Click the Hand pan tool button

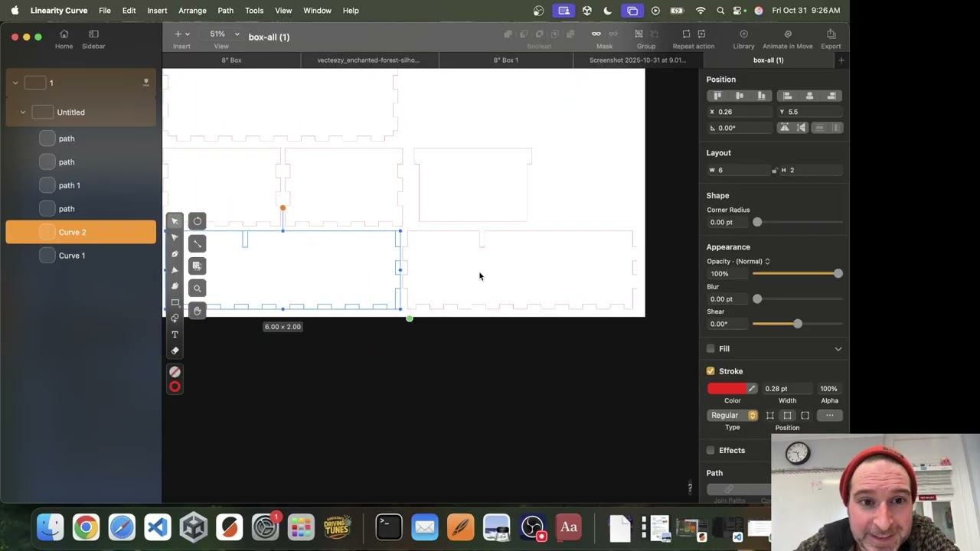[x=198, y=311]
